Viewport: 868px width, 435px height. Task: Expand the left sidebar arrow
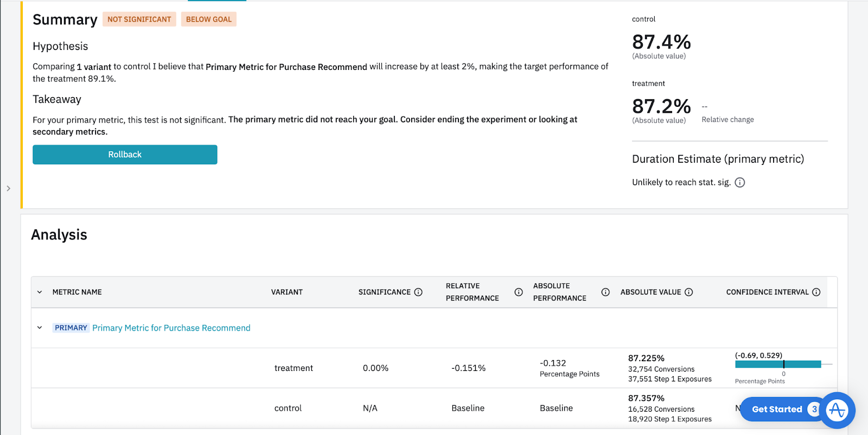[x=8, y=188]
